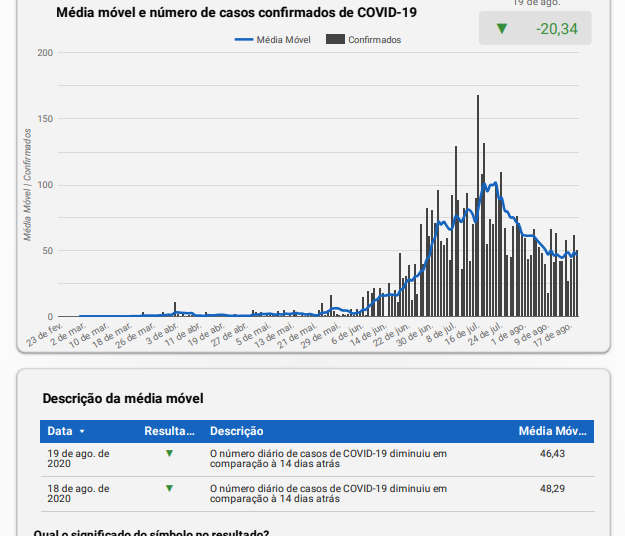Click the Descrição da média móvel heading
The height and width of the screenshot is (536, 625).
[123, 398]
